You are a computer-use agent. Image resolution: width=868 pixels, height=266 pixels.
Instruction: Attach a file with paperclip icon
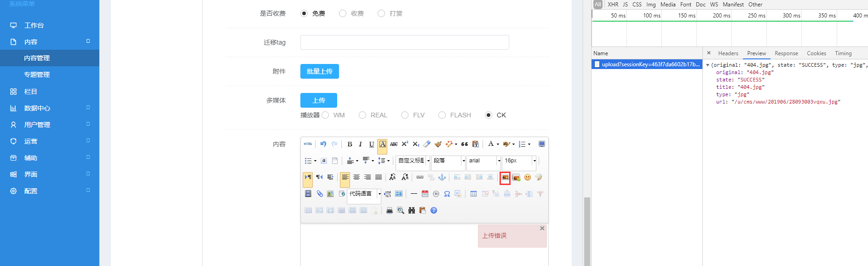pos(319,194)
